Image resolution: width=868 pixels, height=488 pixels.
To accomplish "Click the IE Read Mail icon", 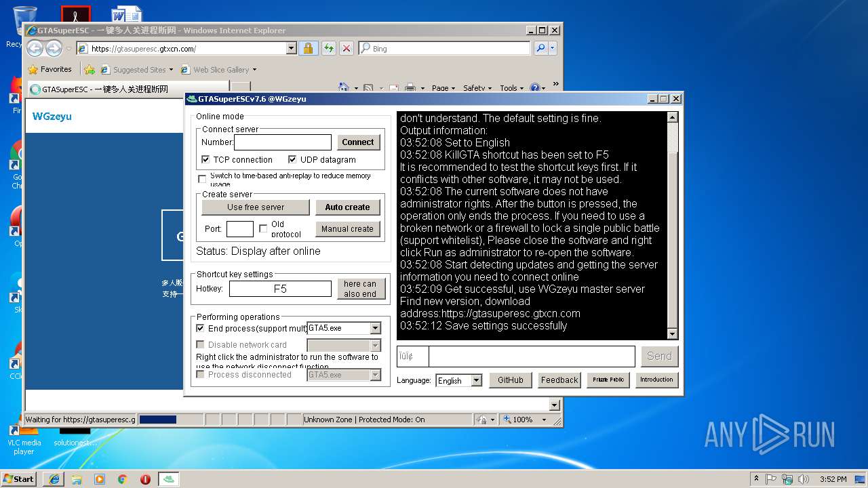I will click(x=393, y=87).
